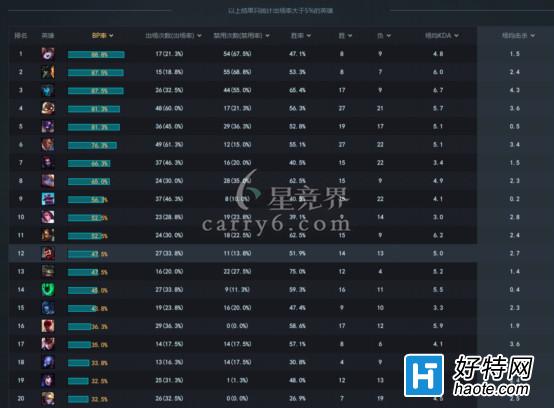Sort by 出场次数(出场率) column
Image resolution: width=554 pixels, height=408 pixels.
[x=173, y=36]
